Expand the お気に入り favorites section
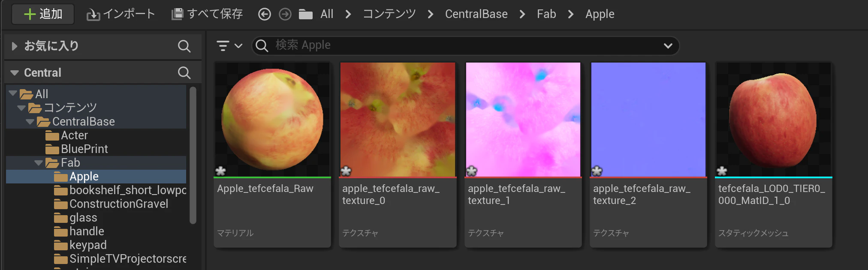This screenshot has height=270, width=868. pos(15,46)
